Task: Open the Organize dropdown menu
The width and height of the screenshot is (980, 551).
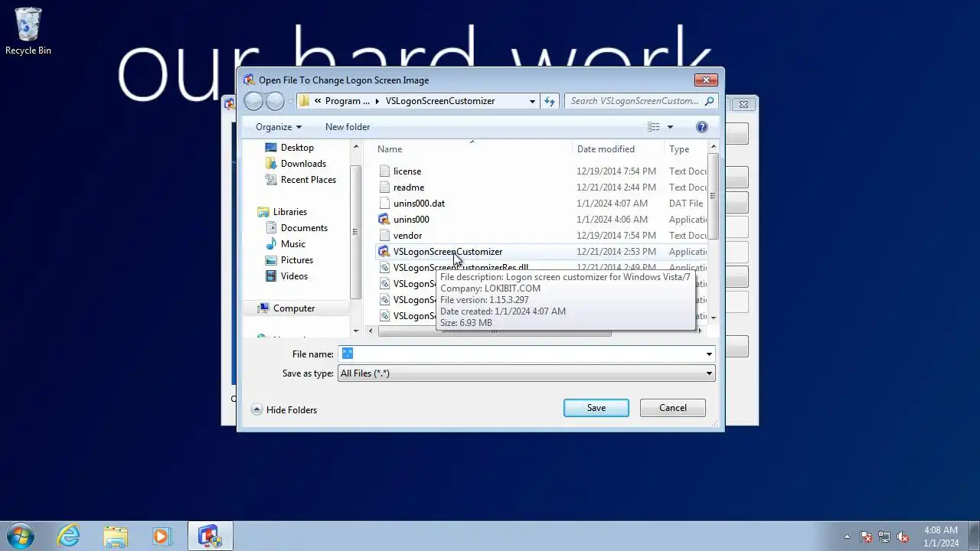Action: coord(279,127)
